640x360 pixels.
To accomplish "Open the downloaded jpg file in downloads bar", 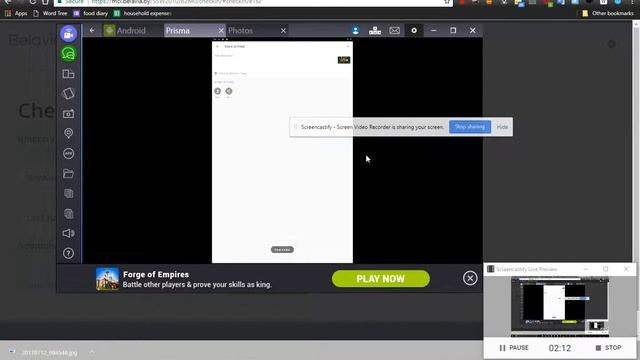I will coord(44,352).
